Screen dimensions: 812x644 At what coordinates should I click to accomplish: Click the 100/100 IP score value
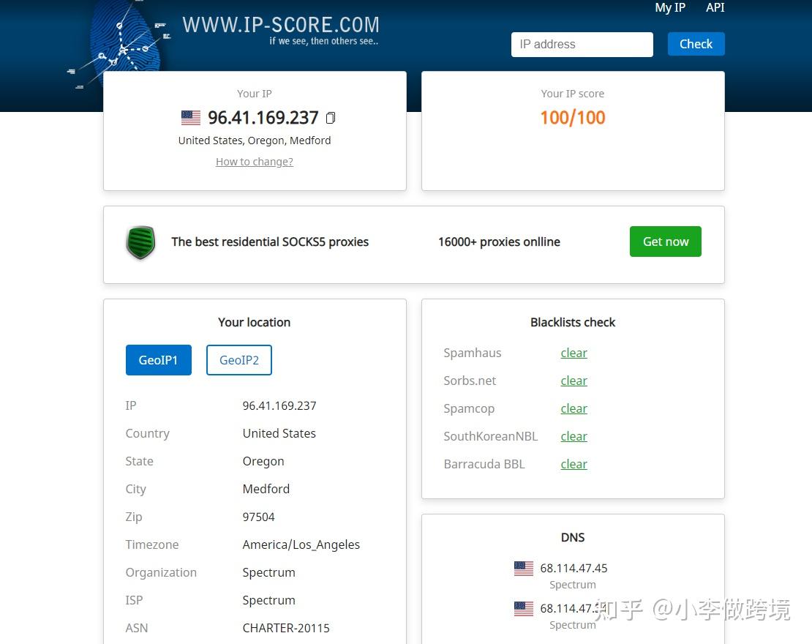(x=573, y=118)
